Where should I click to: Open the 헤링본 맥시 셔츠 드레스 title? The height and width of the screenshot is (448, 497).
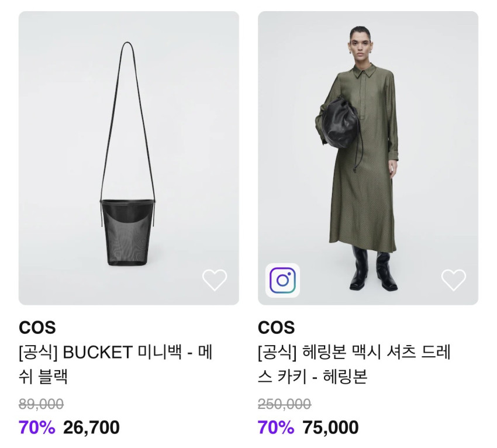tap(354, 364)
